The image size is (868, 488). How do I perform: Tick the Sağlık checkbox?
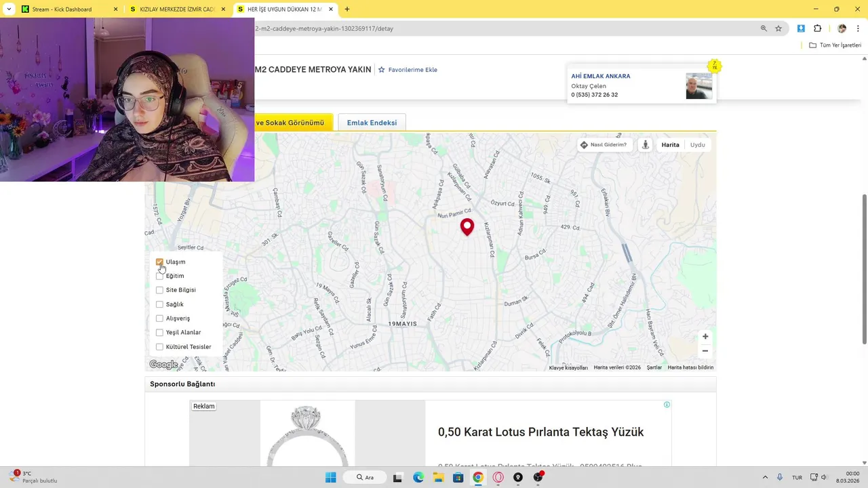pyautogui.click(x=159, y=304)
